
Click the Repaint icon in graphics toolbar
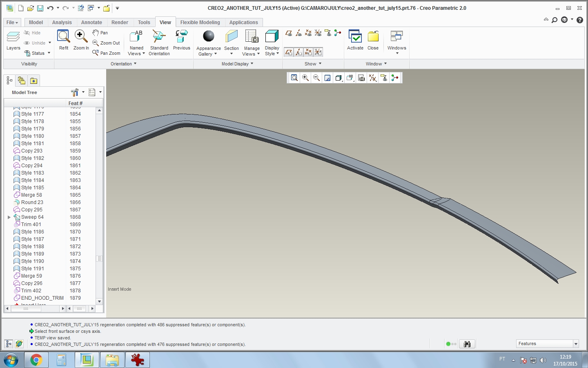(x=327, y=78)
